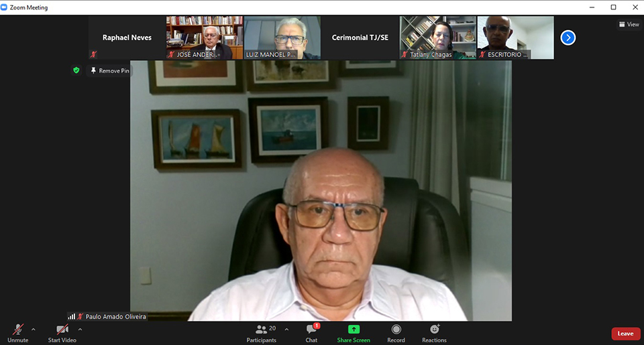Expand the arrow next to Participants
The width and height of the screenshot is (644, 345).
pos(286,329)
